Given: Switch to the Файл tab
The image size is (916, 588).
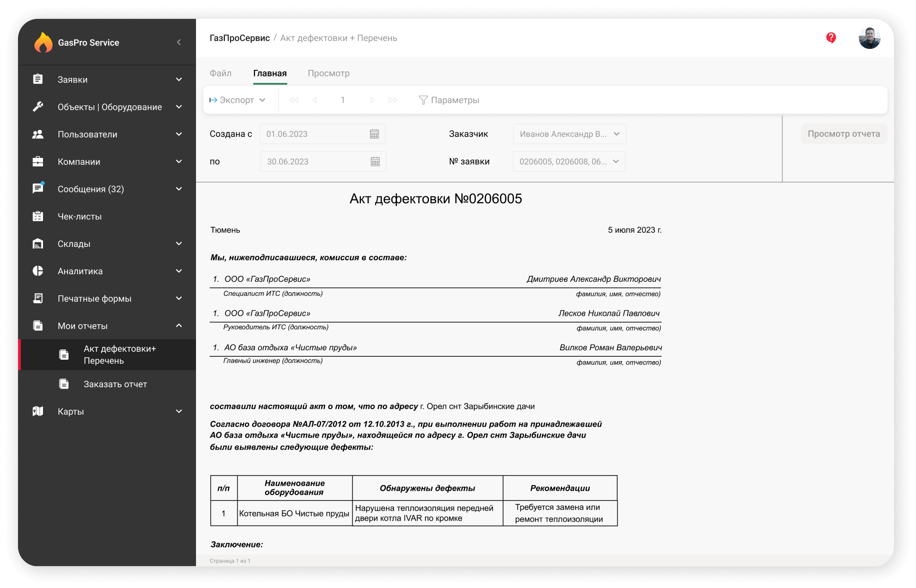Looking at the screenshot, I should [x=220, y=73].
